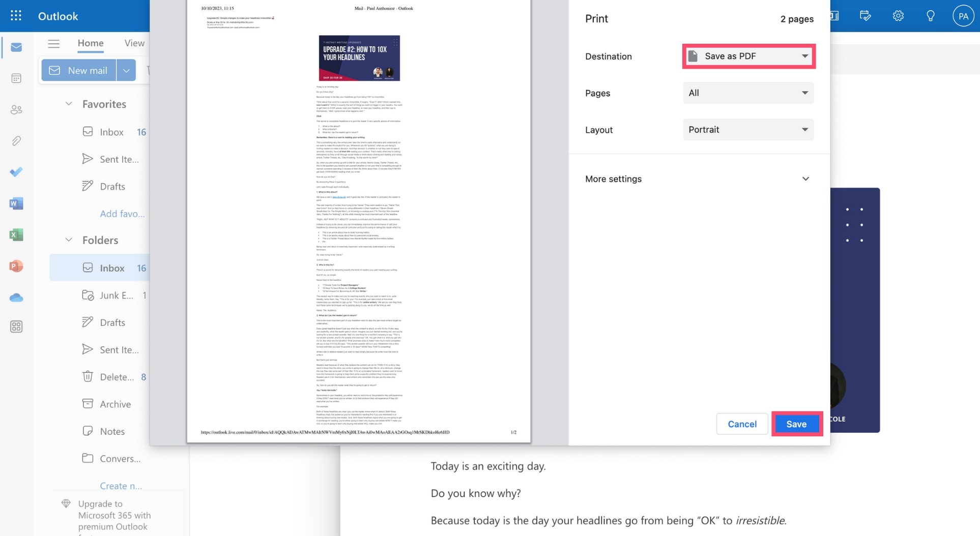Image resolution: width=980 pixels, height=536 pixels.
Task: Select the Inbox folder under Folders
Action: coord(100,268)
